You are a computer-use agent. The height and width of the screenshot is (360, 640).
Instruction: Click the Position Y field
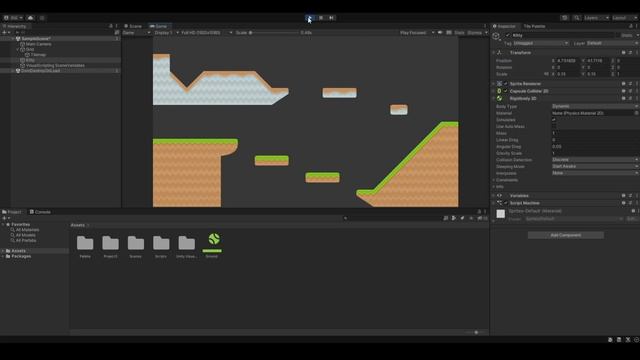coord(598,61)
